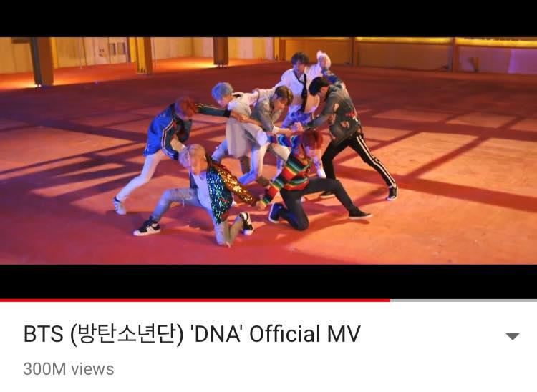
Task: Click the very start of the progress bar
Action: [1, 300]
